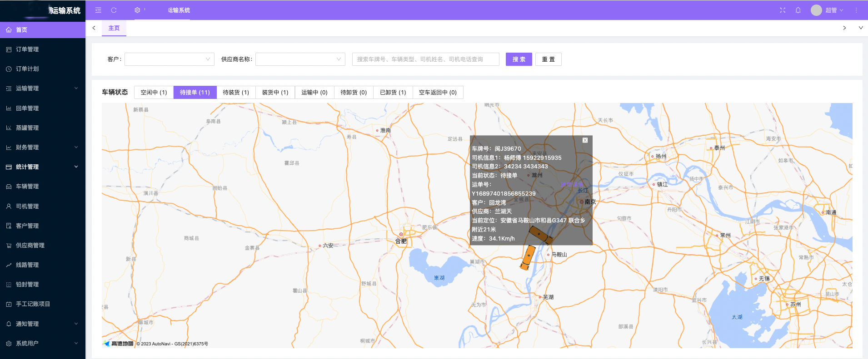Focus the vehicle search input field
Image resolution: width=868 pixels, height=359 pixels.
click(426, 59)
